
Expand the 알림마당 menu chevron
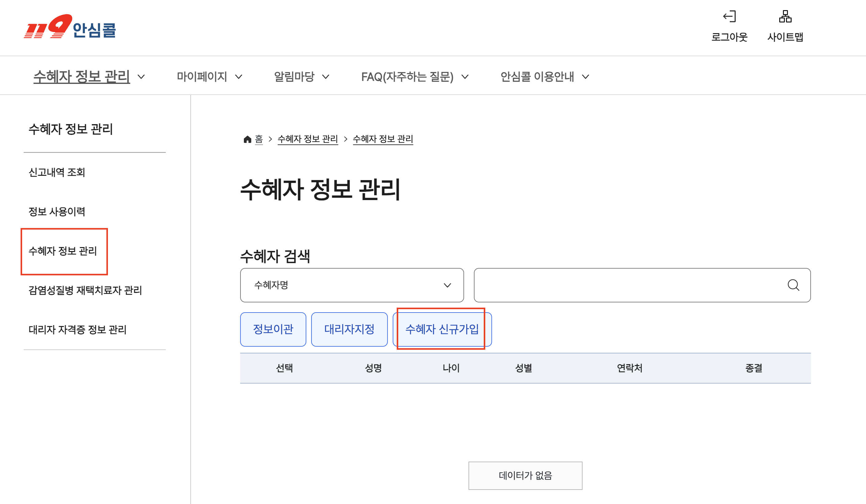[x=326, y=77]
